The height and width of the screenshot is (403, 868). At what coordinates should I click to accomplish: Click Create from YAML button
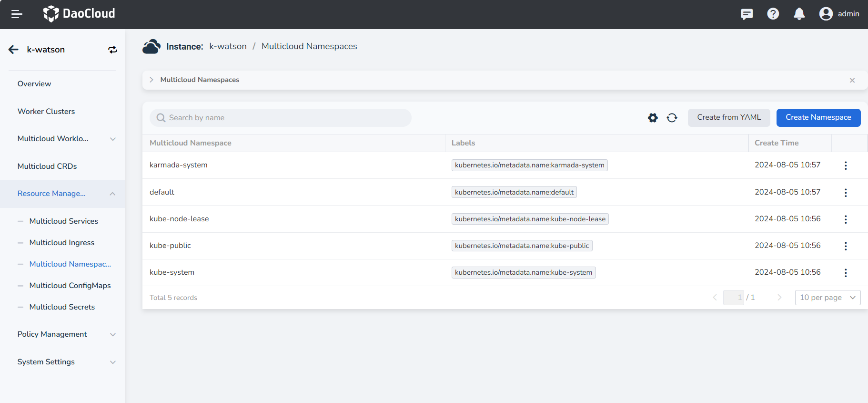click(729, 118)
